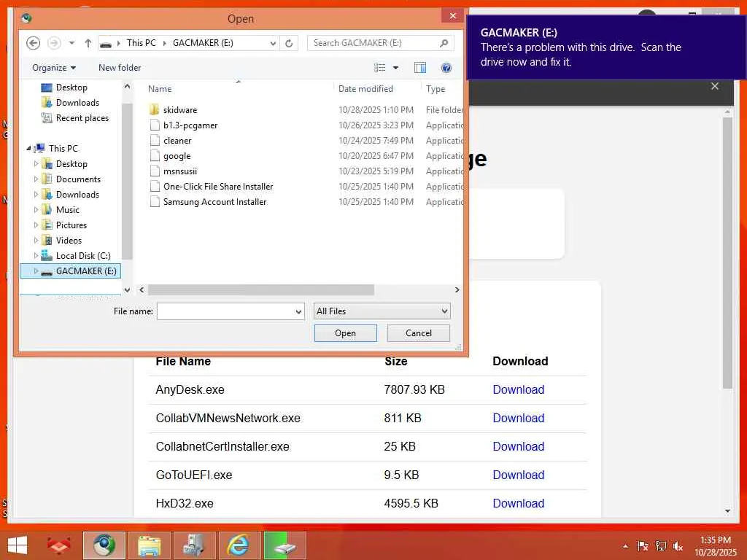Expand the address bar path dropdown
Image resolution: width=747 pixels, height=560 pixels.
tap(273, 43)
